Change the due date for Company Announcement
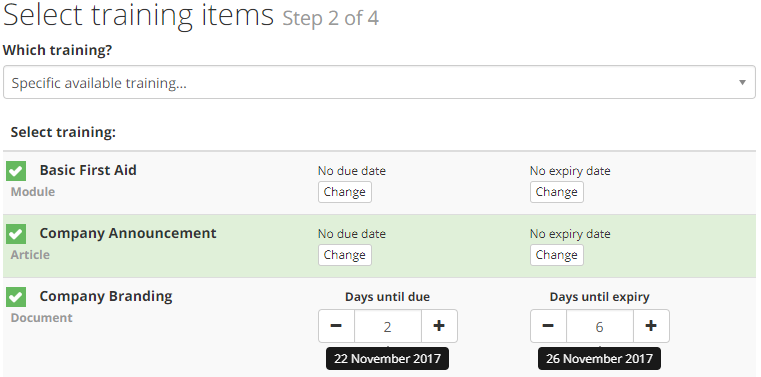This screenshot has width=761, height=377. (345, 255)
